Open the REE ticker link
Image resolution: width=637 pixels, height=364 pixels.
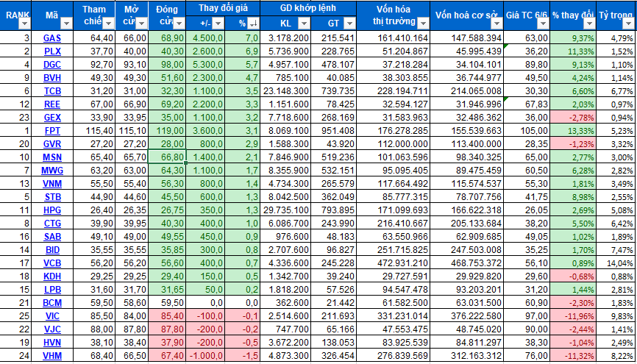pos(52,104)
